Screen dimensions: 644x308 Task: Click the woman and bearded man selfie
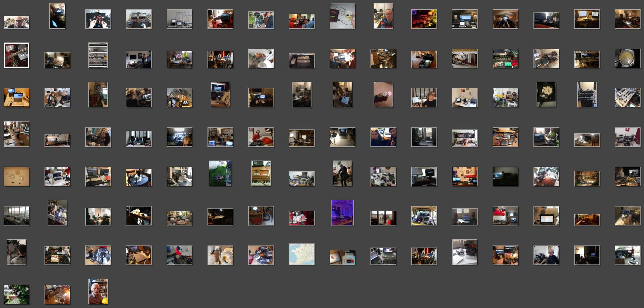coord(383,137)
